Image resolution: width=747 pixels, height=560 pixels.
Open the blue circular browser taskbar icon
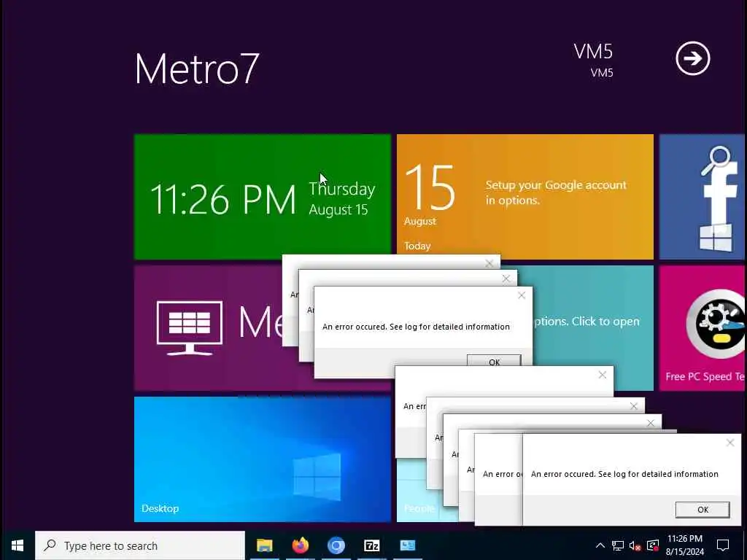tap(336, 545)
